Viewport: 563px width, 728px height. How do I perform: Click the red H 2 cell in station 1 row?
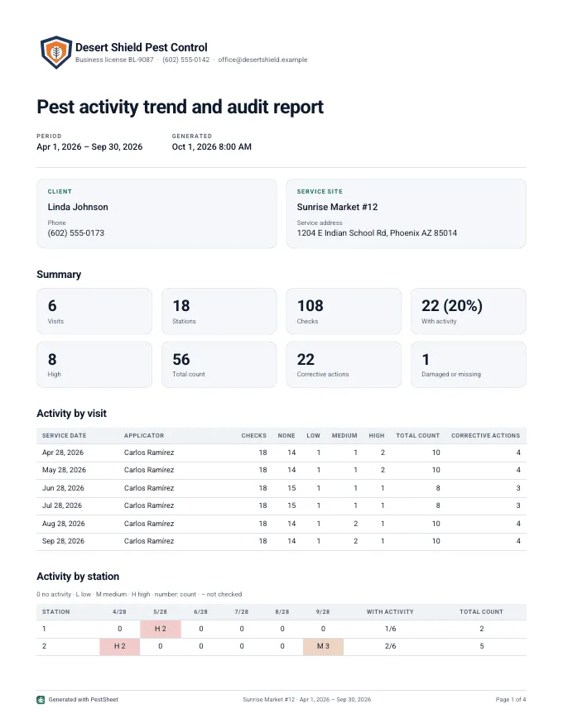click(x=161, y=629)
